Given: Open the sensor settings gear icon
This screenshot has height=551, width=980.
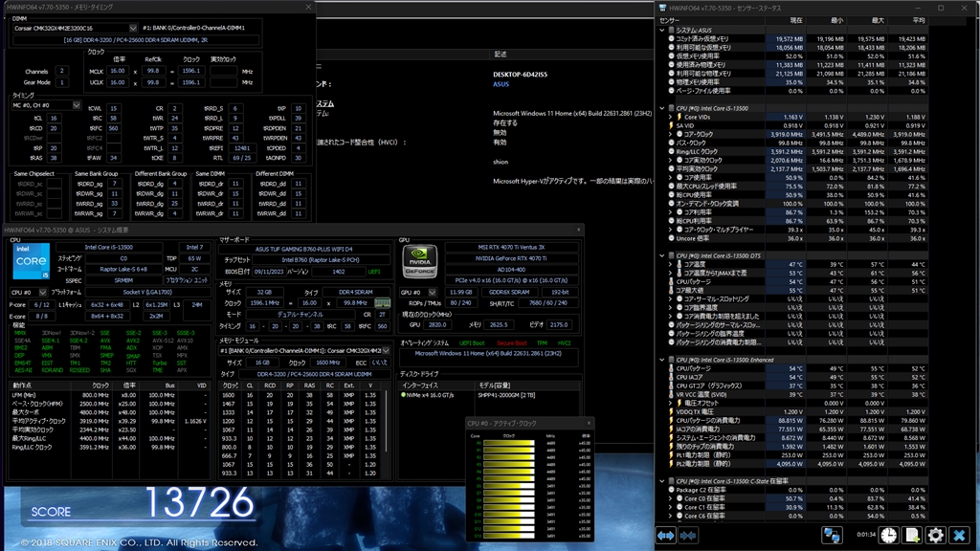Looking at the screenshot, I should point(936,536).
